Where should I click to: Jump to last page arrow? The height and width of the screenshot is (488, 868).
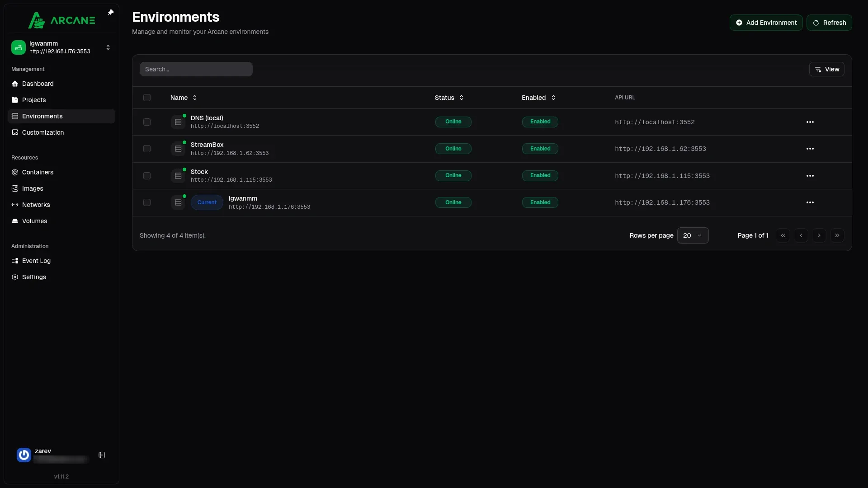837,235
